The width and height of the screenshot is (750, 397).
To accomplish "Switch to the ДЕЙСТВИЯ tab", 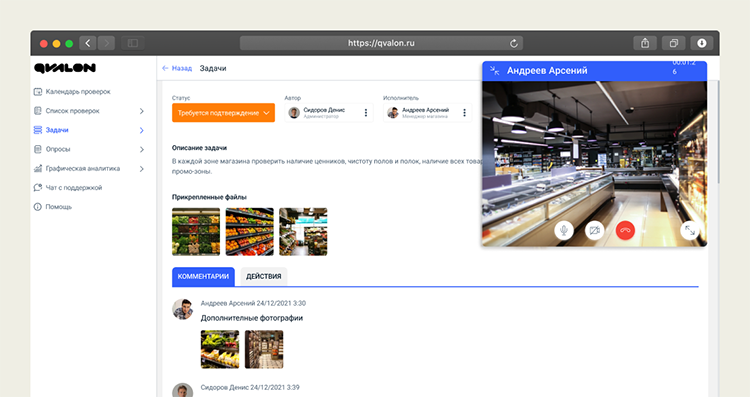I will coord(264,276).
